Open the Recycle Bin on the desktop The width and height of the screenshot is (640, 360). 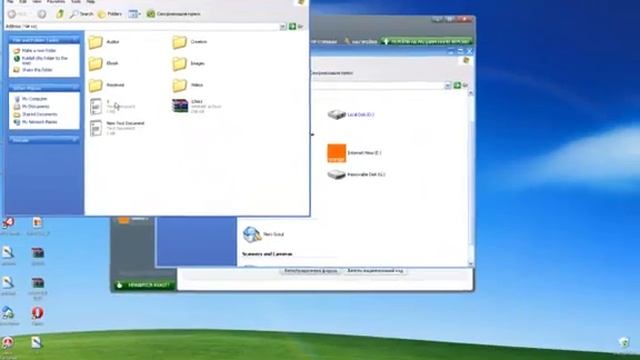[x=624, y=345]
